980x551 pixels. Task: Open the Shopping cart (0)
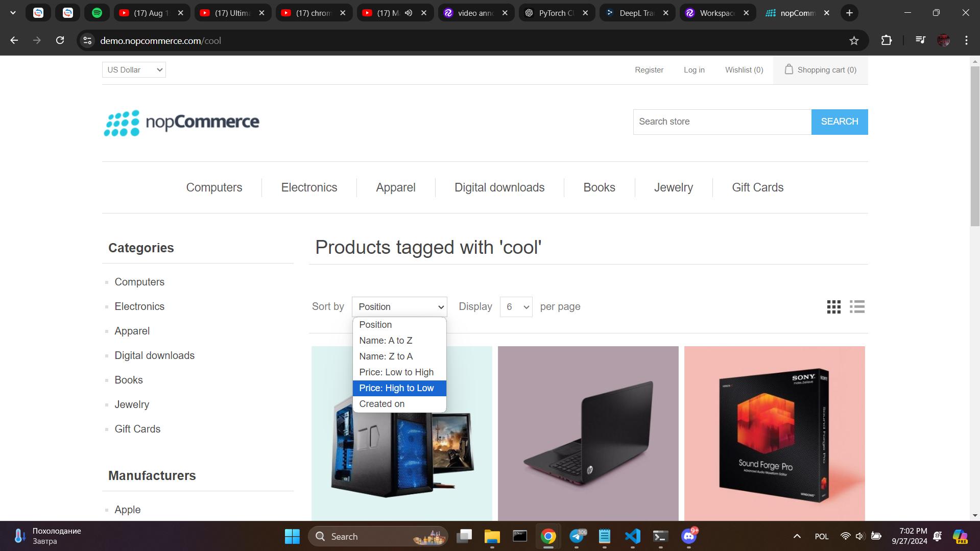pyautogui.click(x=820, y=70)
